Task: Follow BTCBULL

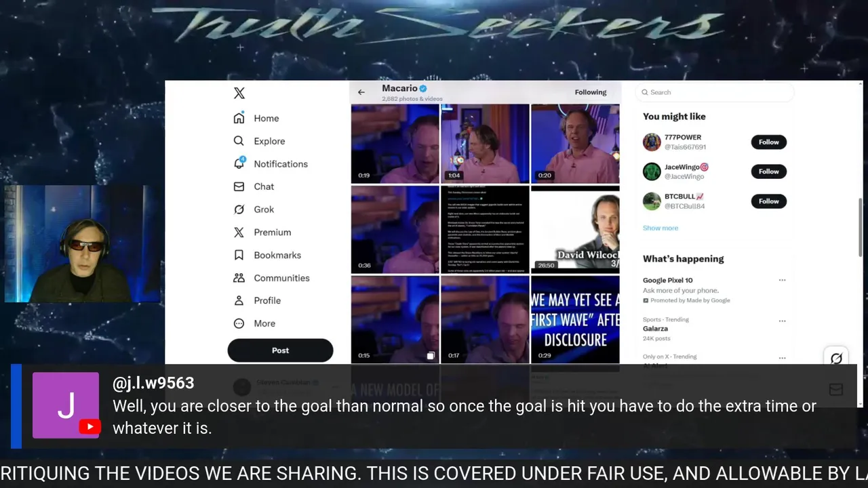Action: click(768, 201)
